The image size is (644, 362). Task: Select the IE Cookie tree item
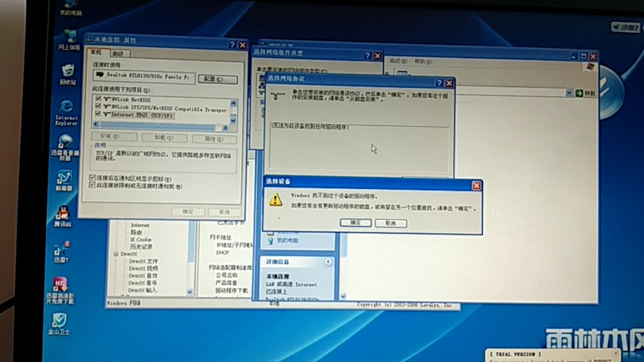click(141, 240)
